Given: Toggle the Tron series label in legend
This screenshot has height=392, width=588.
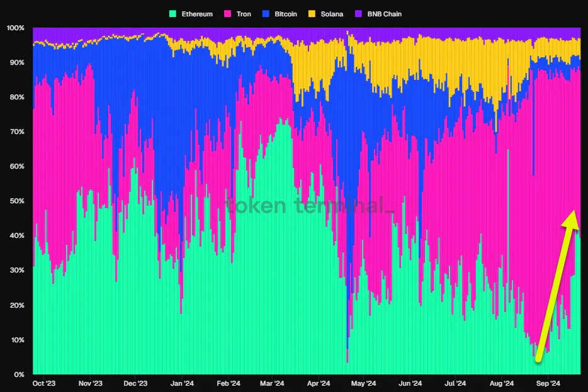Looking at the screenshot, I should click(244, 14).
